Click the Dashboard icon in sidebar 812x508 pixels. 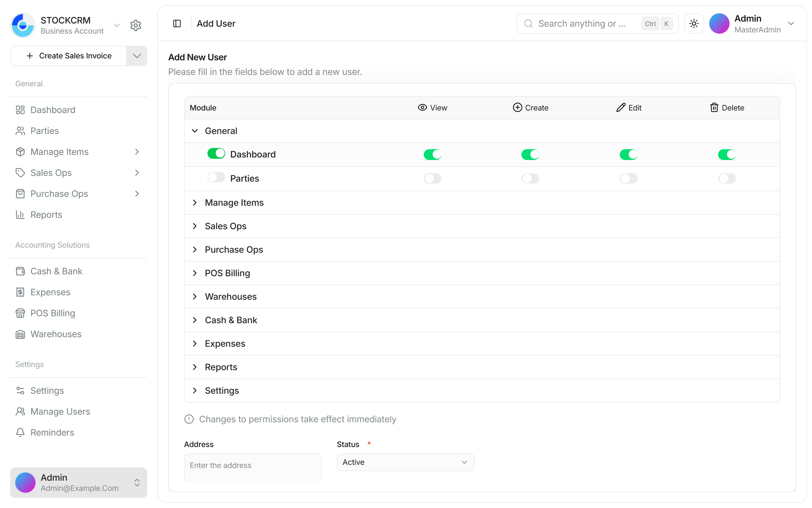(20, 110)
